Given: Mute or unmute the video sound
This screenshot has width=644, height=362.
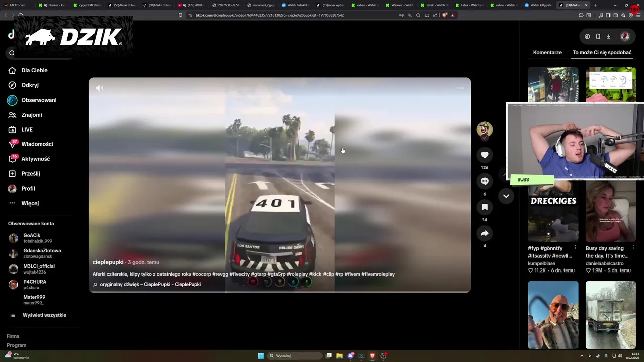Looking at the screenshot, I should [100, 88].
